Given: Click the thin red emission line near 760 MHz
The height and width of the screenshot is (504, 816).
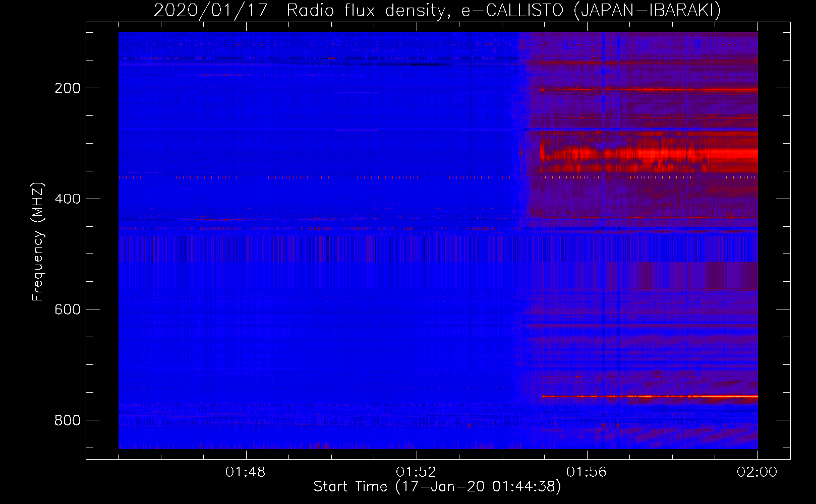Looking at the screenshot, I should coord(650,397).
